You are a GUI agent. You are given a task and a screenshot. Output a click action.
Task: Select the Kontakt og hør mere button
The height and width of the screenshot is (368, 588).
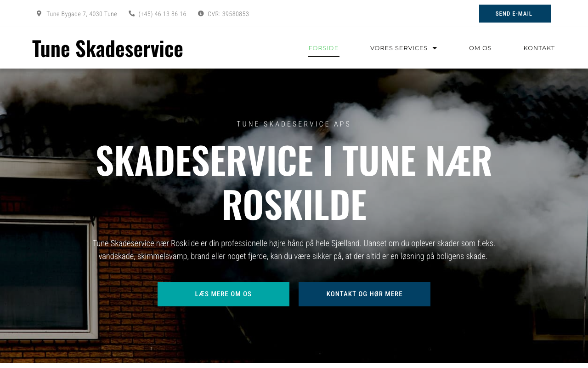point(364,294)
